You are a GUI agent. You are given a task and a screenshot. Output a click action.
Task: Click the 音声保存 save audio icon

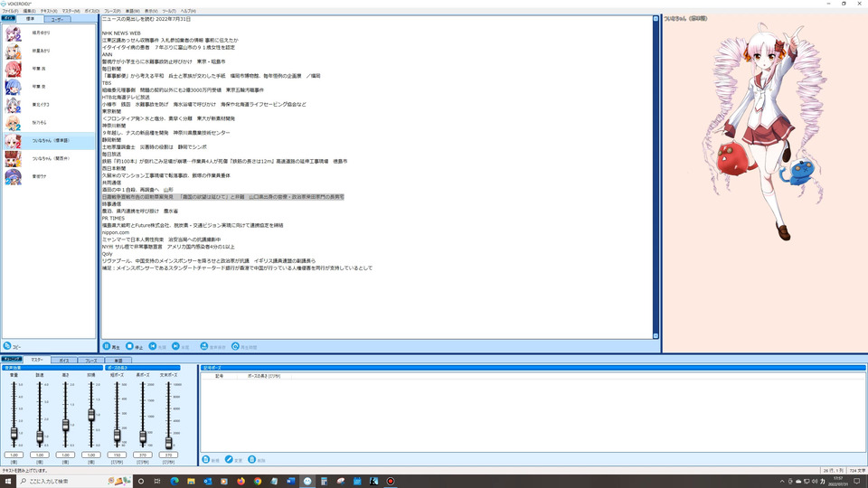click(x=203, y=346)
